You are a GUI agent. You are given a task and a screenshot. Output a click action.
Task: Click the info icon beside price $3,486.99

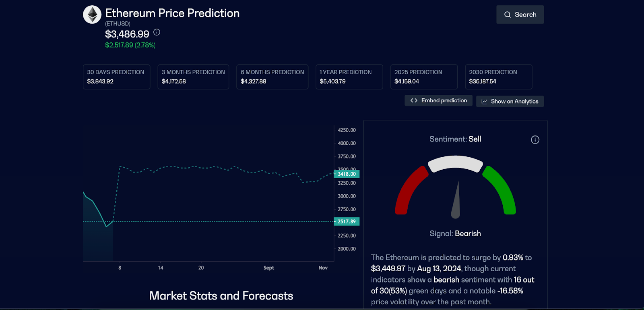(x=157, y=32)
